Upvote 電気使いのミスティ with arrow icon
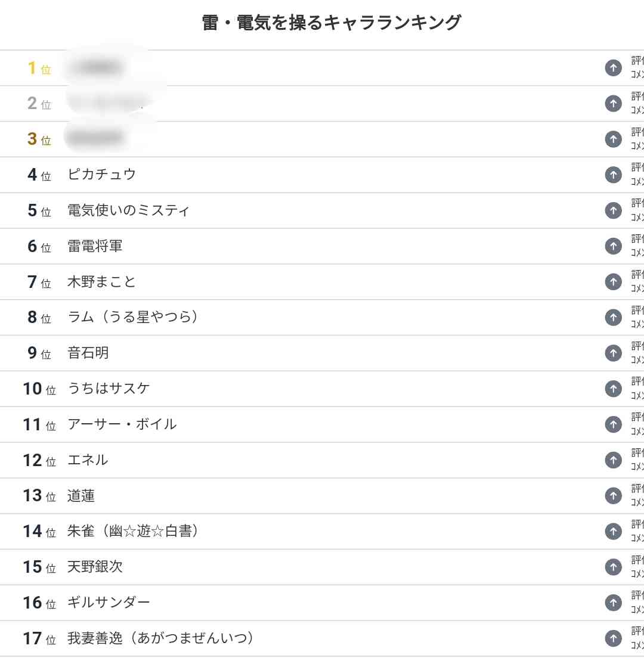 click(613, 210)
